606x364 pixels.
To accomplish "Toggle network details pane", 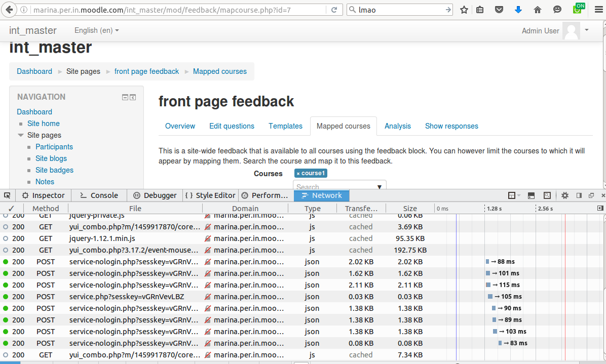I will pos(600,208).
